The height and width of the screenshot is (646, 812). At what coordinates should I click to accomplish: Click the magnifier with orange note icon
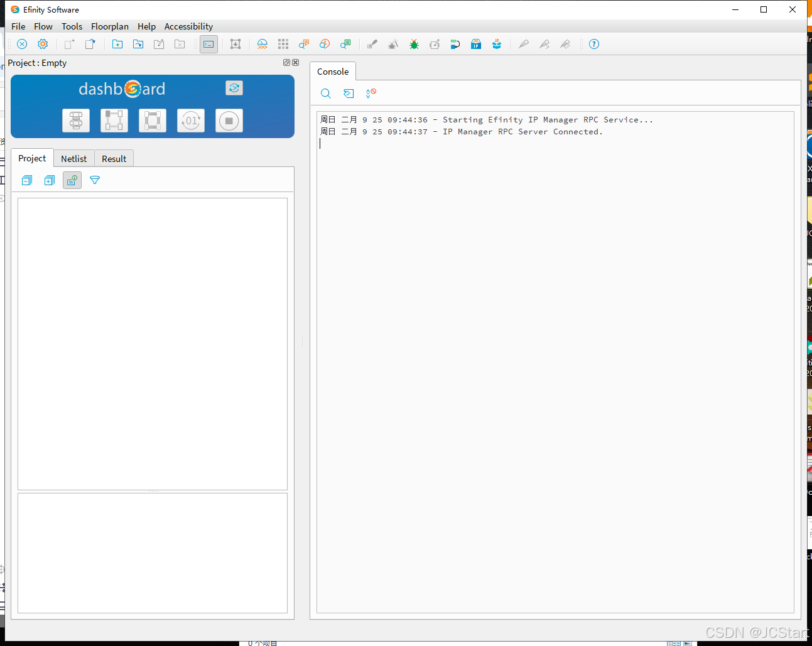point(304,44)
